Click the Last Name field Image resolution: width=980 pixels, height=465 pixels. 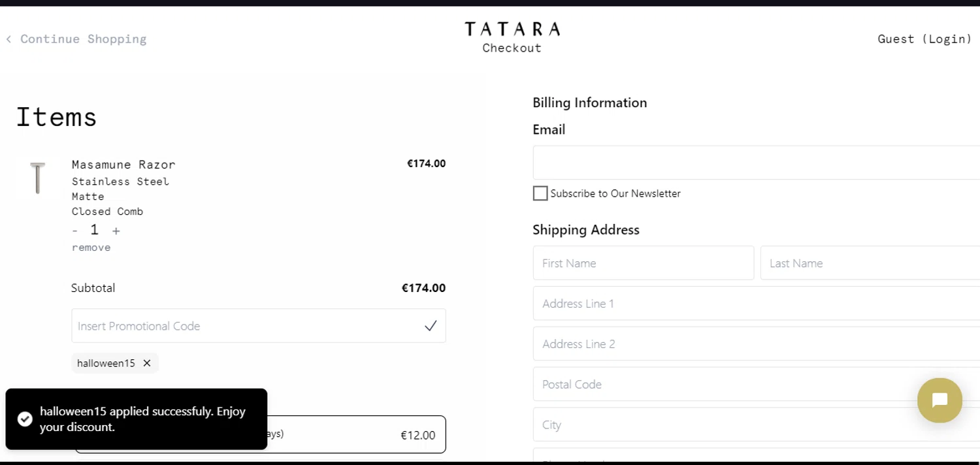point(870,263)
